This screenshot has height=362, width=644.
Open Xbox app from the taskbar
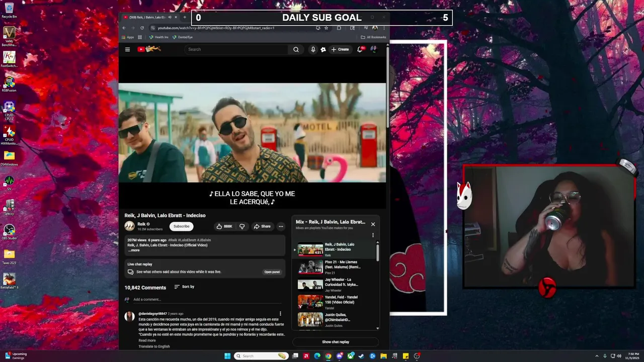point(350,356)
